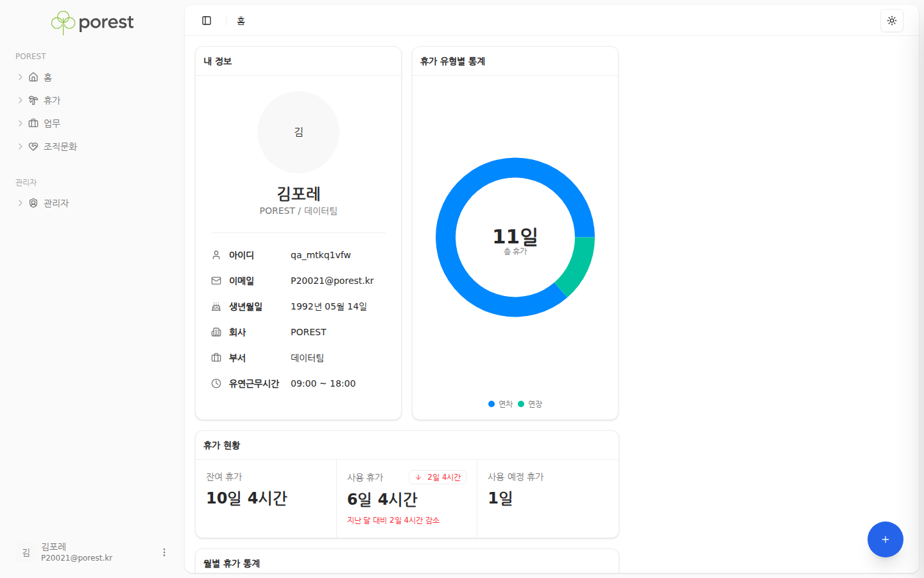Click user ID qa_mtkq1vfw

(321, 255)
